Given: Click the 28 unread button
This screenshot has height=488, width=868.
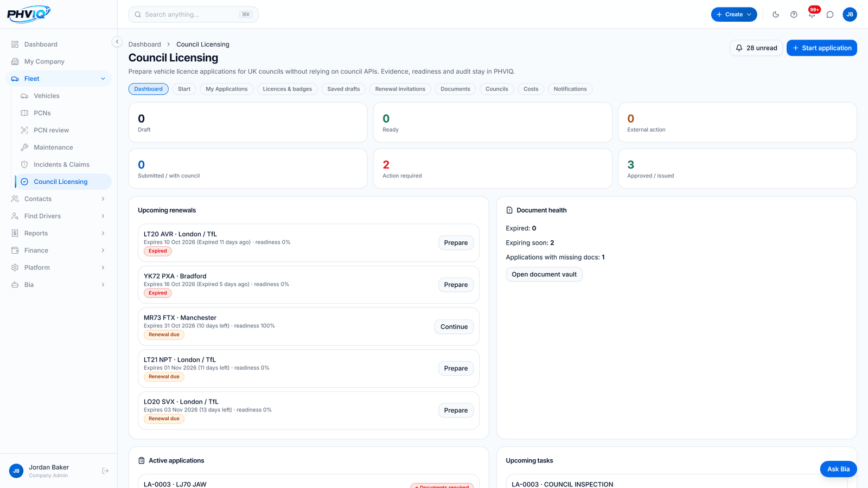Looking at the screenshot, I should point(756,48).
